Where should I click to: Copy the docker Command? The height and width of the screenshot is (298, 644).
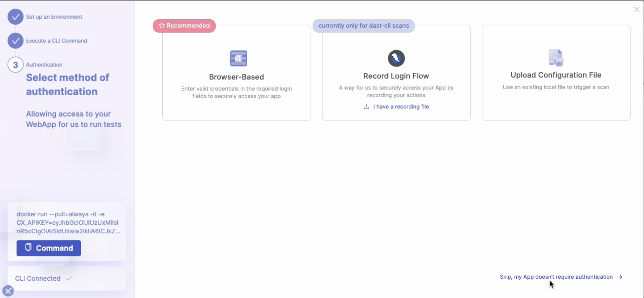pos(49,248)
